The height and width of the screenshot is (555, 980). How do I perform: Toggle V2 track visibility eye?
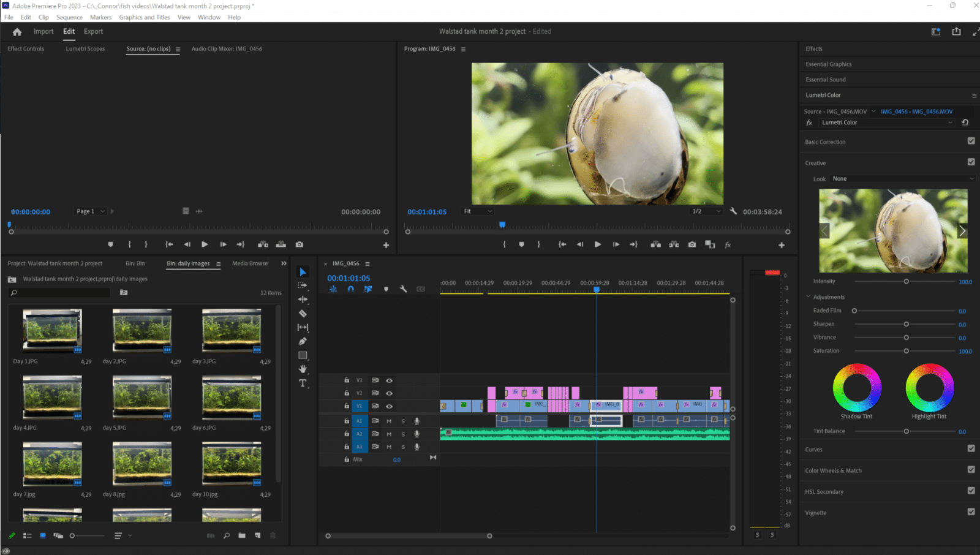point(389,393)
